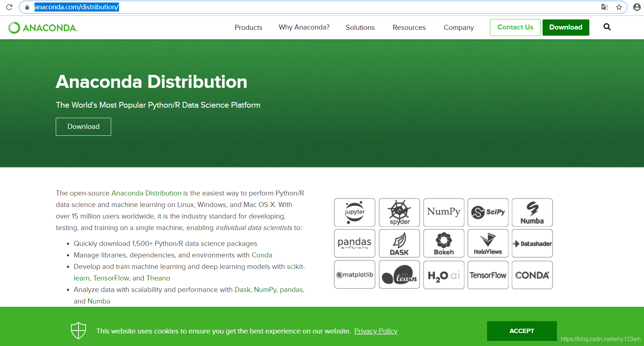The image size is (644, 346).
Task: Click the Jupyter package tile
Action: click(355, 212)
